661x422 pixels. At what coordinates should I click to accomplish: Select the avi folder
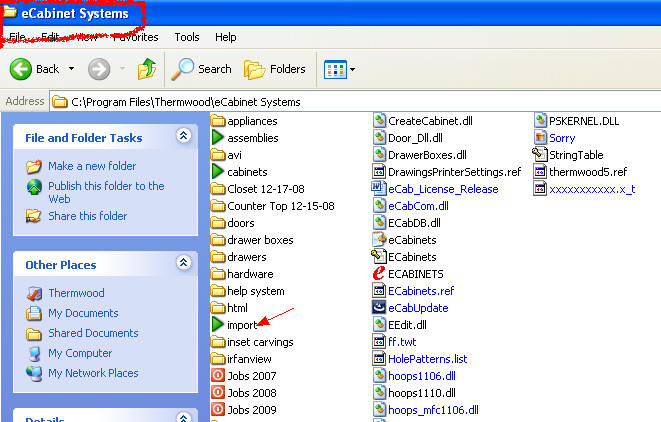(227, 155)
